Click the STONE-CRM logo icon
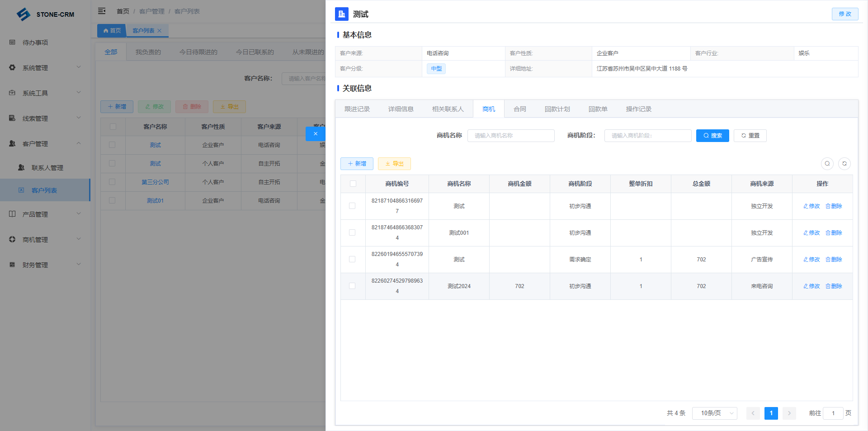The width and height of the screenshot is (868, 431). [x=24, y=14]
